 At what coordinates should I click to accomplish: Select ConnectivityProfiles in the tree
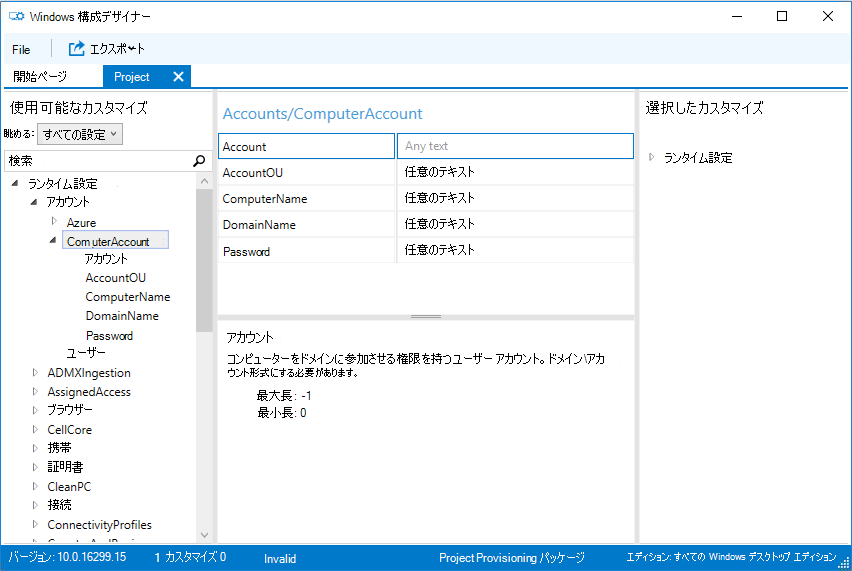coord(99,525)
